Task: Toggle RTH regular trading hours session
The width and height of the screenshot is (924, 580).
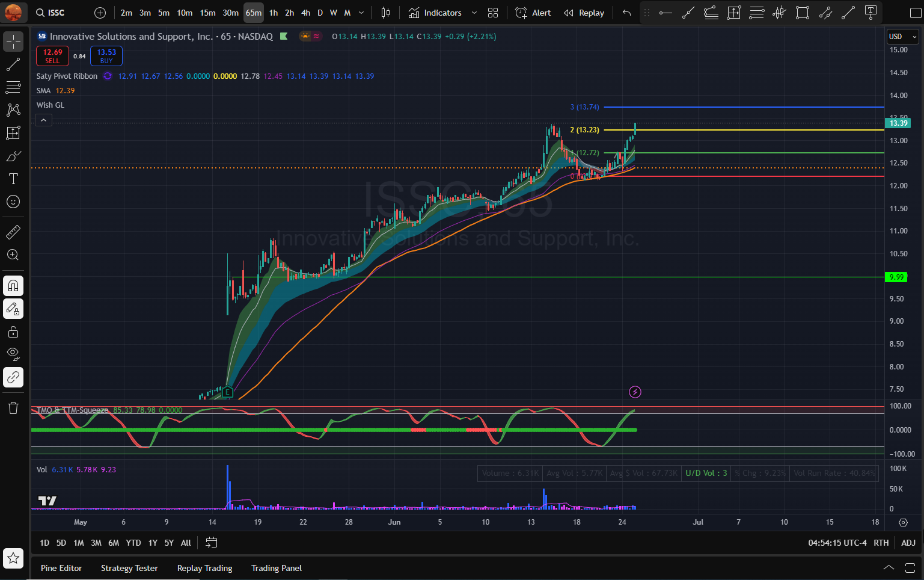Action: pyautogui.click(x=881, y=543)
